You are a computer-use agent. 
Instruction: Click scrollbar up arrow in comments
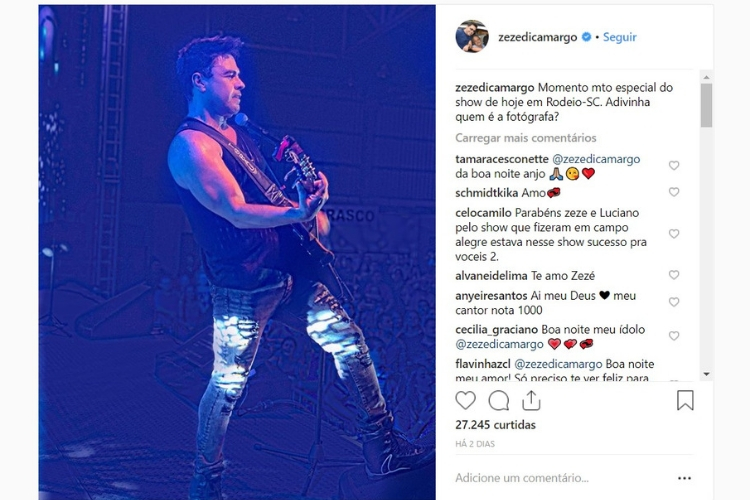click(706, 77)
